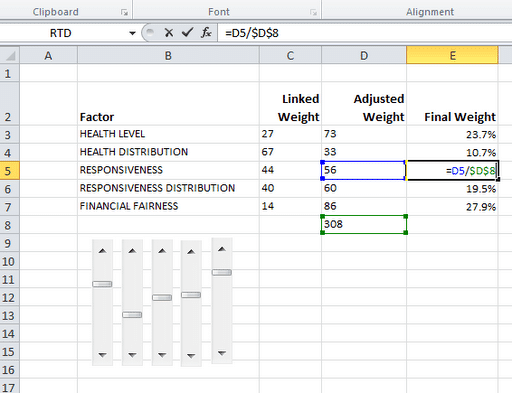Click up arrow of first scrollbar
512x393 pixels.
(102, 251)
